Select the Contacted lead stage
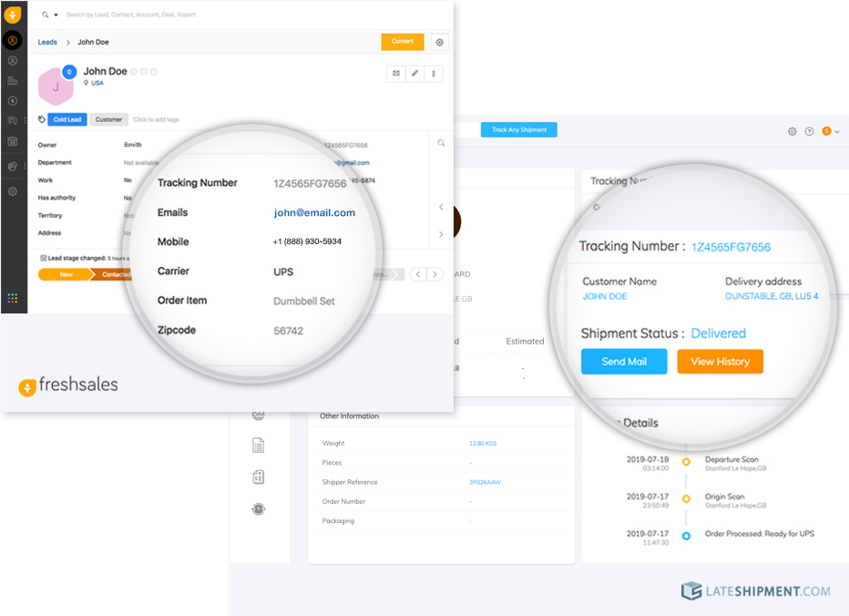Image resolution: width=849 pixels, height=616 pixels. (113, 274)
